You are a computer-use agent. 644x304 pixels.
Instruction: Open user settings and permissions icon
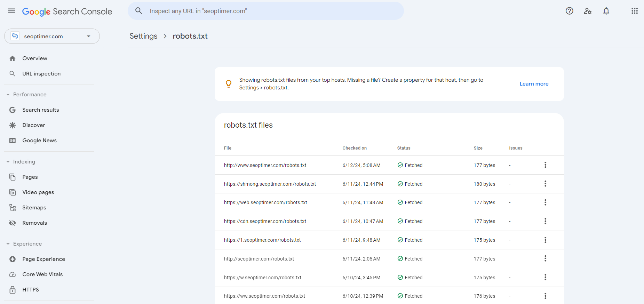(x=588, y=11)
